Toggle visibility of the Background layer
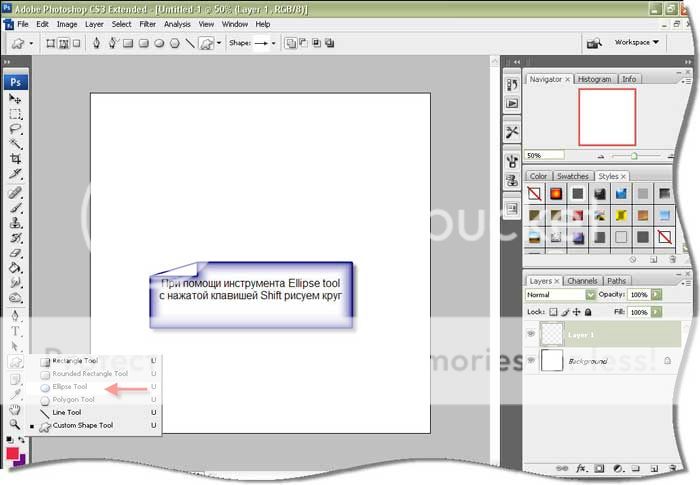This screenshot has height=485, width=700. point(531,361)
